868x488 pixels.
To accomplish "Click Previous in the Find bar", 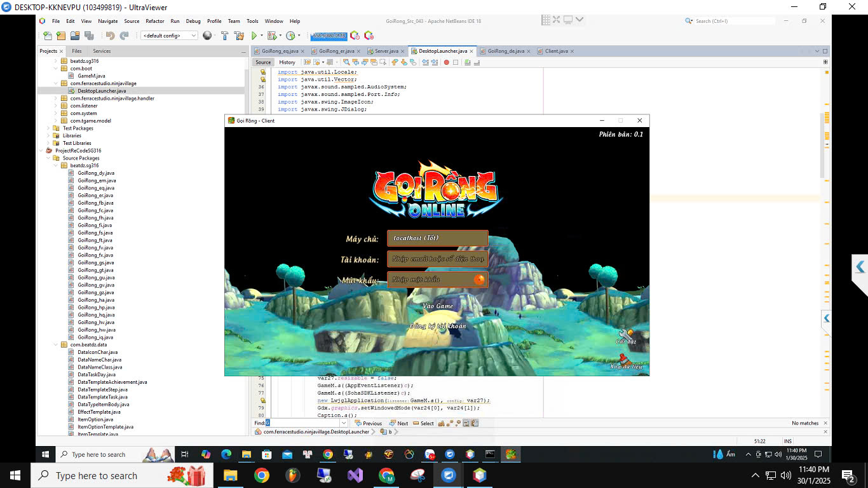I will (x=369, y=423).
